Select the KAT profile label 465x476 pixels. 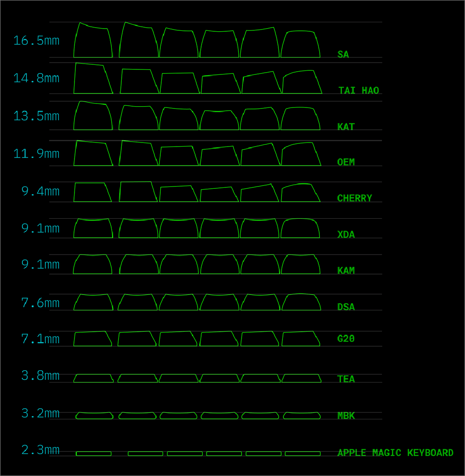tap(346, 127)
